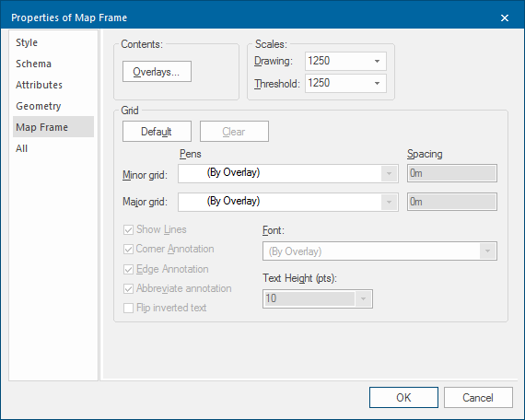
Task: Show the All properties page
Action: click(x=52, y=148)
